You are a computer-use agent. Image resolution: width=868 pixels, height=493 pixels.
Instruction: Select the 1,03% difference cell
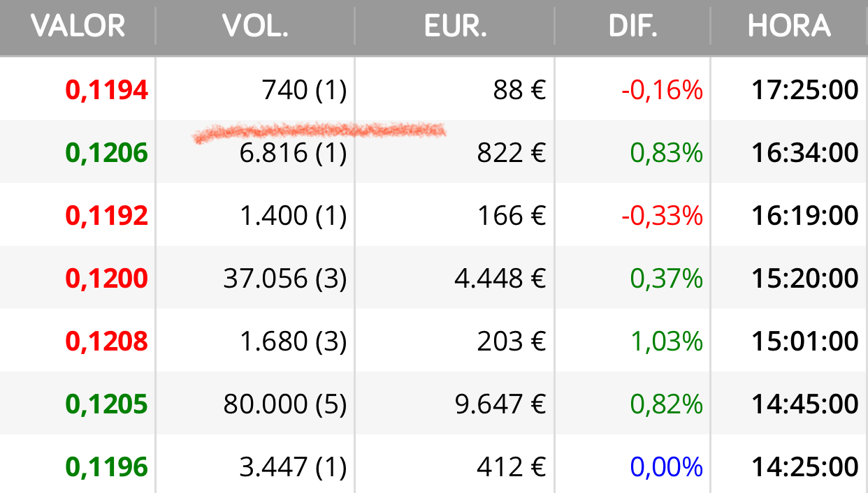667,341
